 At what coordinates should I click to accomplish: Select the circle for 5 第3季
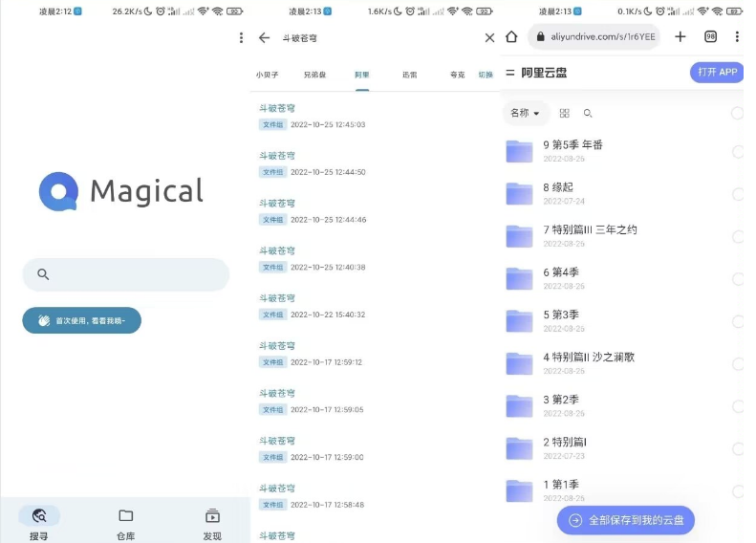pyautogui.click(x=738, y=321)
